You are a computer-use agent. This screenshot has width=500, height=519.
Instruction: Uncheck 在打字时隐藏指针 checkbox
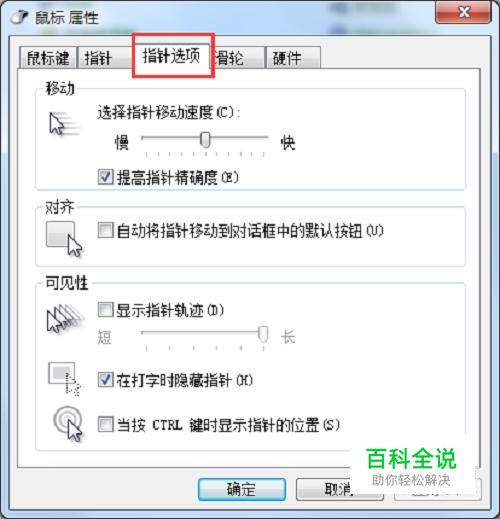coord(106,380)
